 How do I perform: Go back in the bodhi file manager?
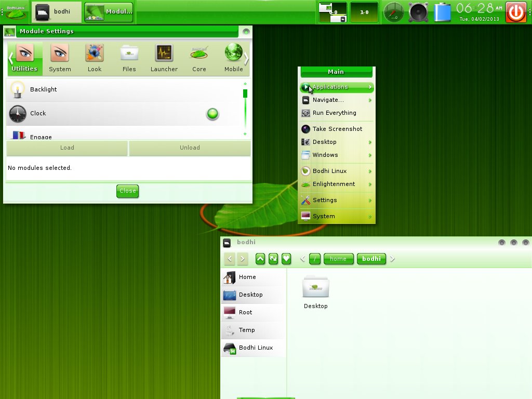(x=230, y=259)
